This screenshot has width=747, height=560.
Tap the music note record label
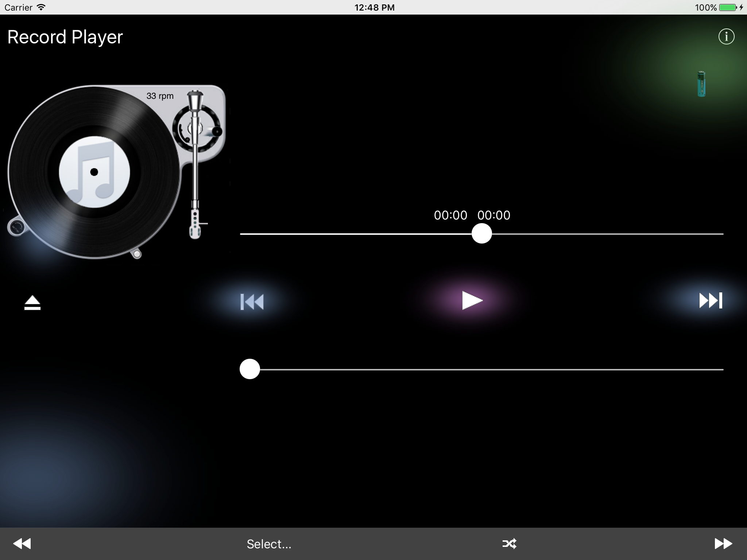94,172
